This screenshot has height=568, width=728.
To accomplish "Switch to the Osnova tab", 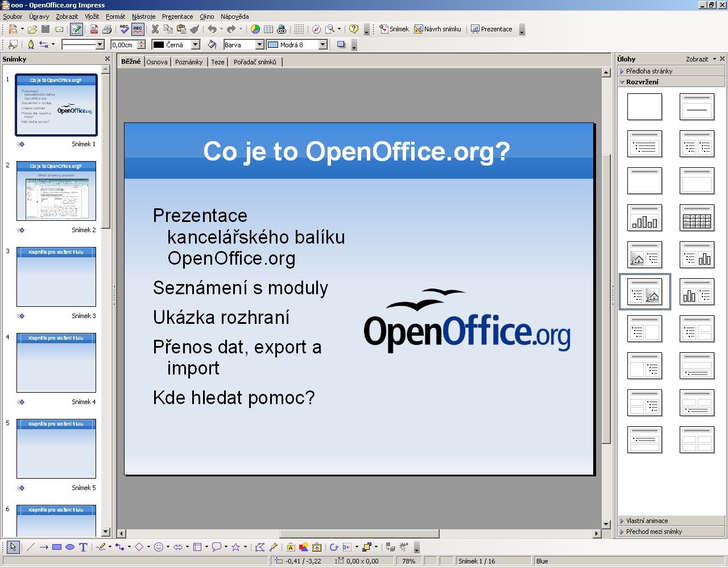I will click(157, 62).
